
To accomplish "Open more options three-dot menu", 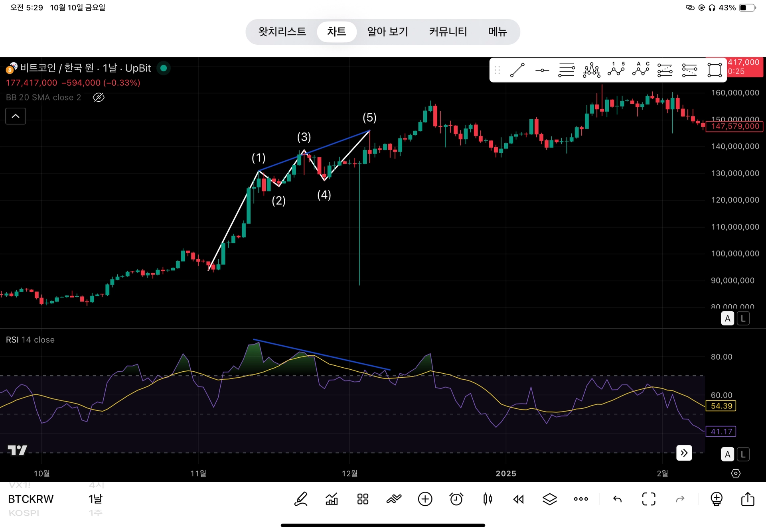I will pos(580,499).
